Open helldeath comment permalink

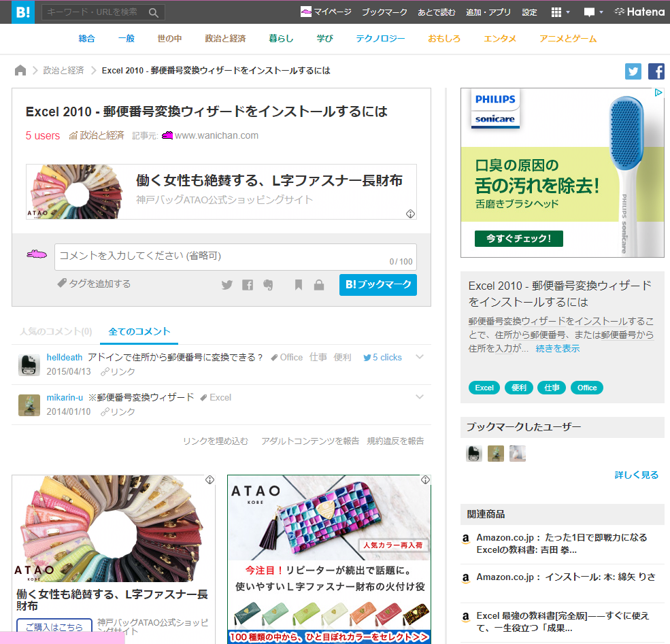(118, 371)
